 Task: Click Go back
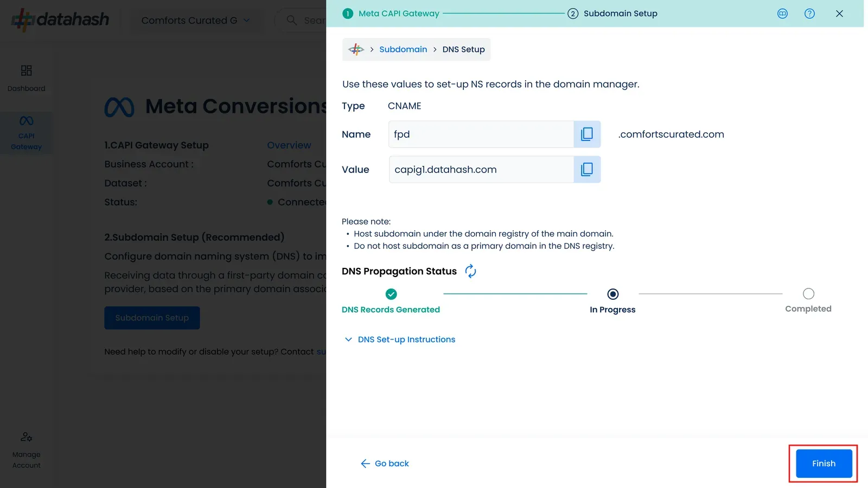pos(385,464)
